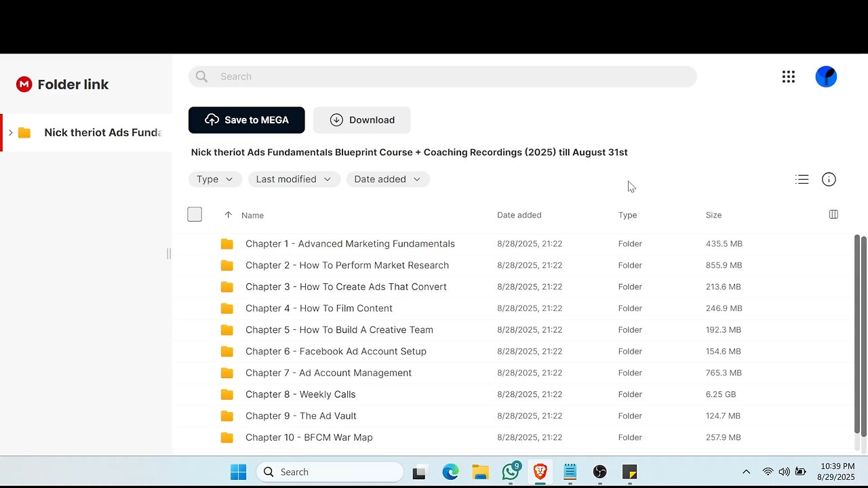Open Chapter 1 - Advanced Marketing Fundamentals
This screenshot has width=868, height=488.
point(350,244)
